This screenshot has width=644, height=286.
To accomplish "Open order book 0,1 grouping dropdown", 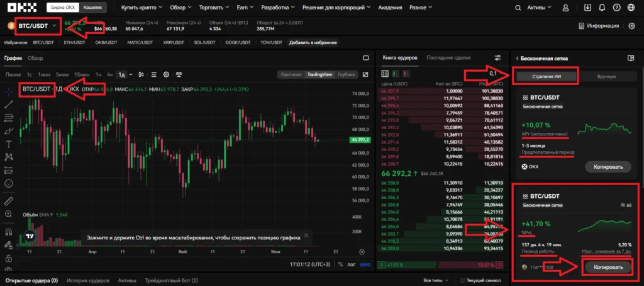I will pos(496,73).
